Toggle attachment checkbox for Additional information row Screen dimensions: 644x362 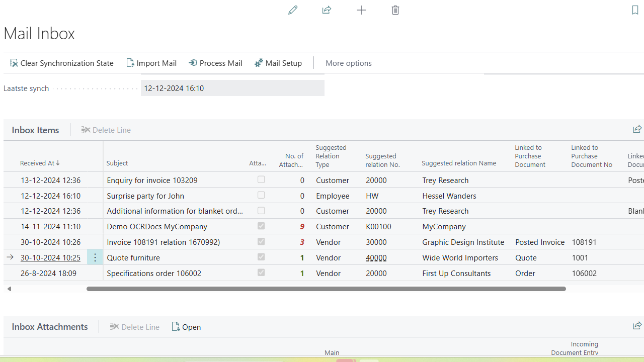click(261, 211)
